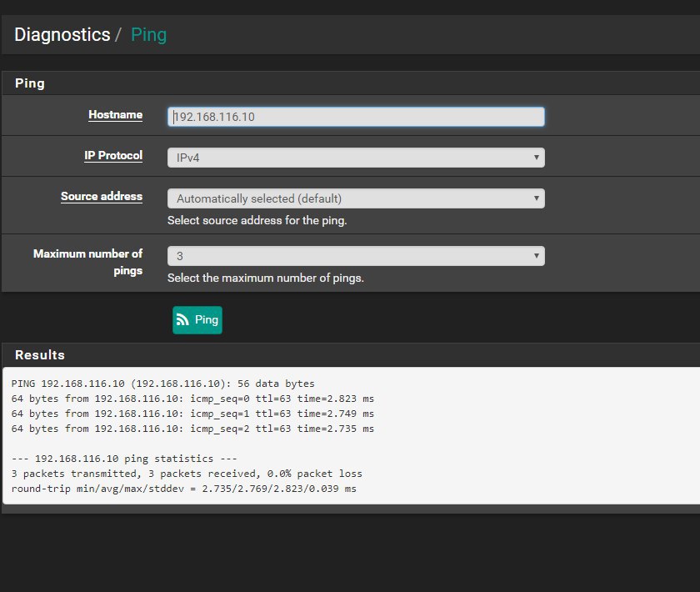Click the Maximum number of pings label

pos(88,263)
